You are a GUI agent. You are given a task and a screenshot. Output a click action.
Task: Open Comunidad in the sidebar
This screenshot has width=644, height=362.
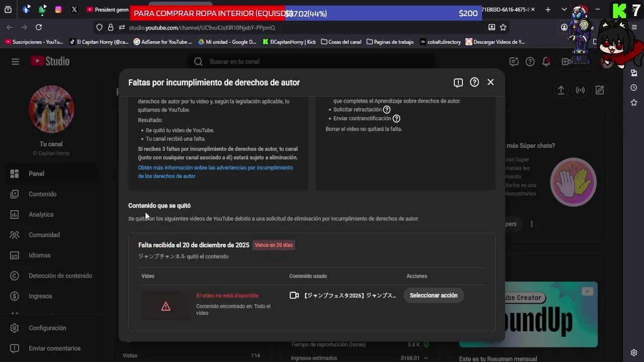coord(51,235)
